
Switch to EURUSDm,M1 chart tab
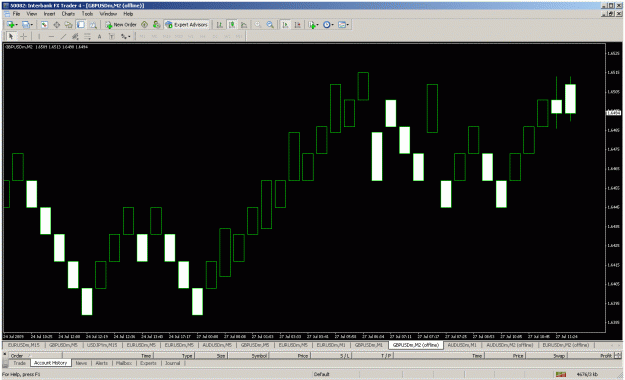point(331,345)
